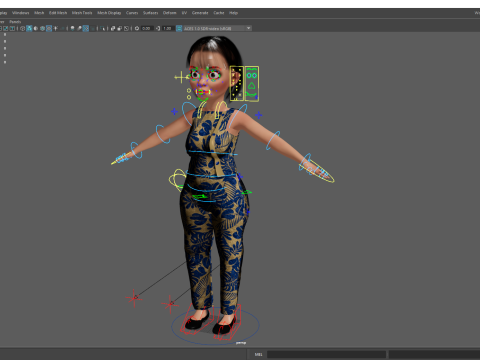480x360 pixels.
Task: Toggle multisample anti-aliasing icon
Action: pyautogui.click(x=86, y=28)
